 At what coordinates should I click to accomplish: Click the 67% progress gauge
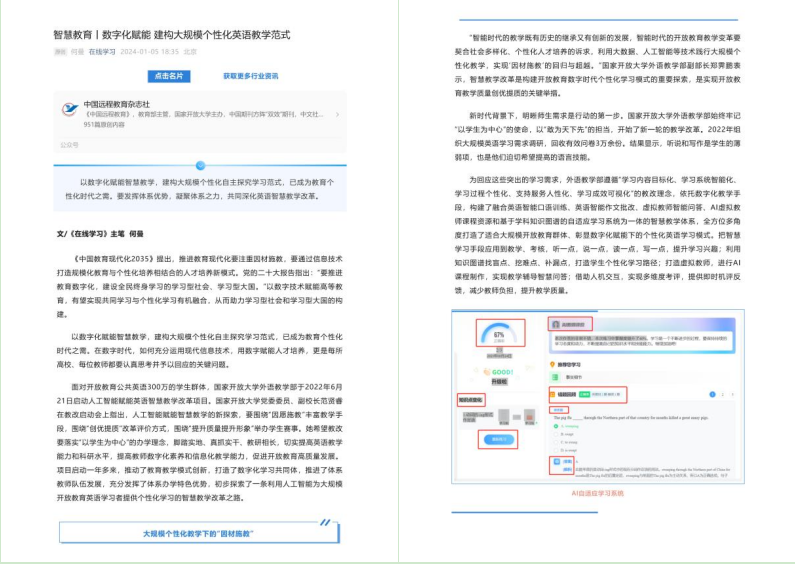click(499, 334)
